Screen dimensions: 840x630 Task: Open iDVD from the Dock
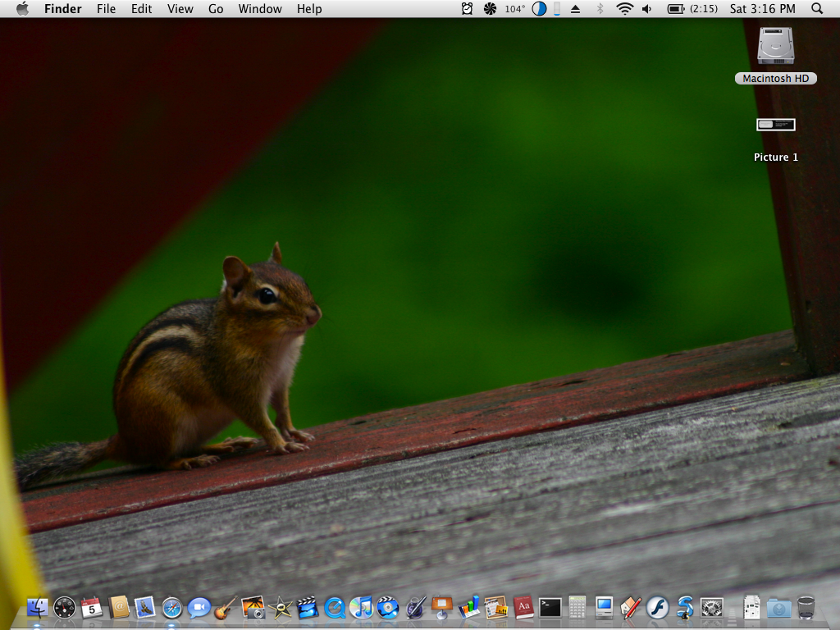(x=388, y=608)
